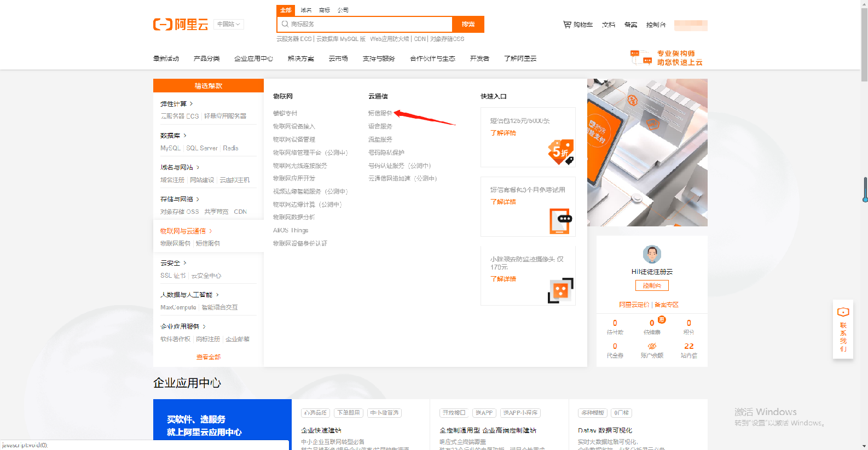Screen dimensions: 868x450
Task: Expand the 大数据与人工智能 category
Action: tap(189, 295)
